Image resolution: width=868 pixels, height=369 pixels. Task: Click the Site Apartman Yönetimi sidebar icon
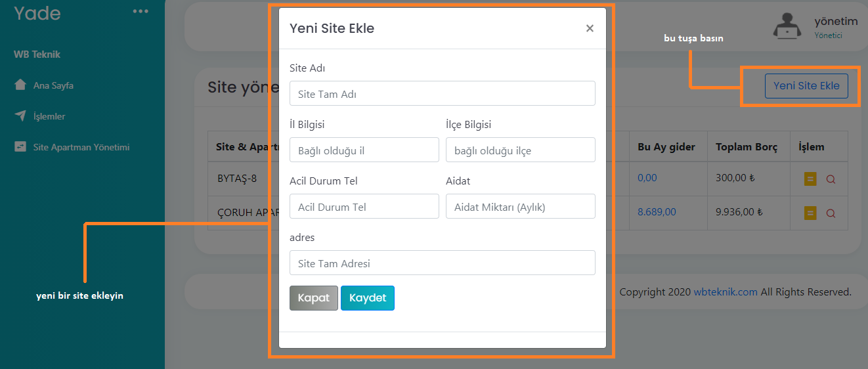[x=20, y=147]
